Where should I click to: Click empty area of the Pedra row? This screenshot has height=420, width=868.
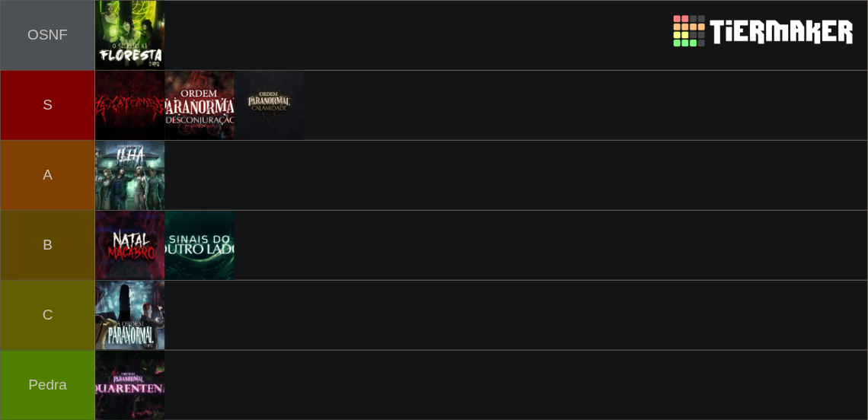(x=516, y=385)
